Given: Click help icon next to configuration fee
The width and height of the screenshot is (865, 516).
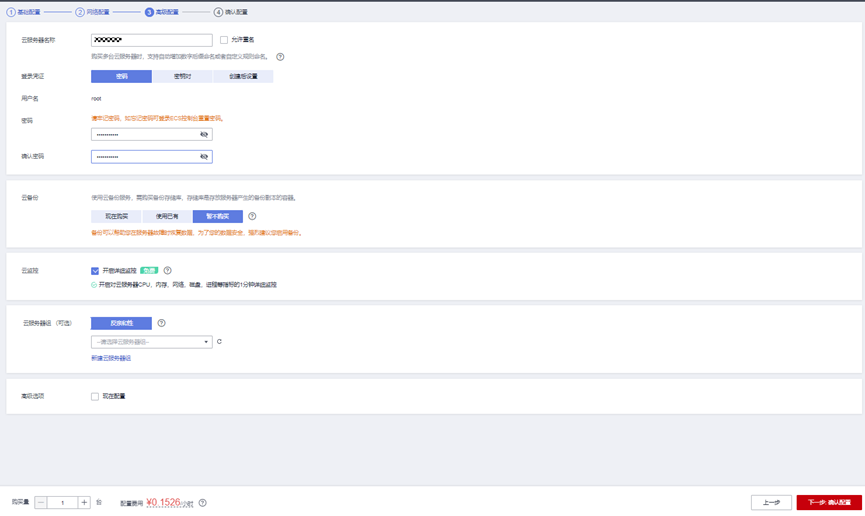Looking at the screenshot, I should coord(202,503).
